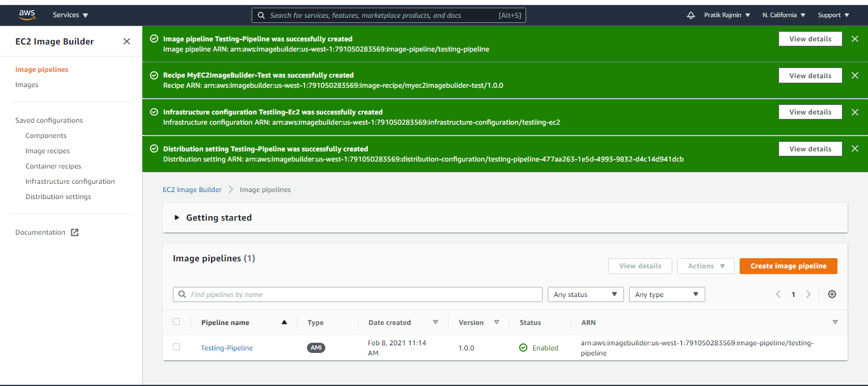Open table preferences gear icon
868x386 pixels.
click(x=832, y=294)
